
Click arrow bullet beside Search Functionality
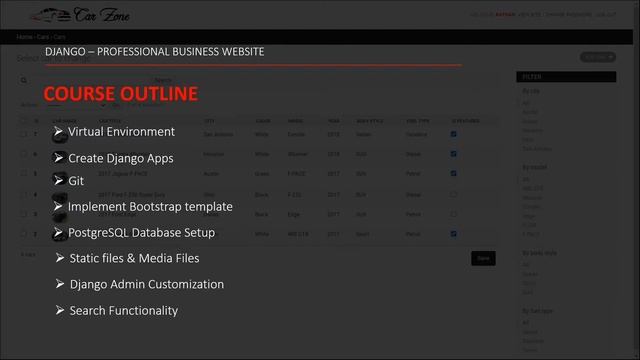pyautogui.click(x=60, y=310)
